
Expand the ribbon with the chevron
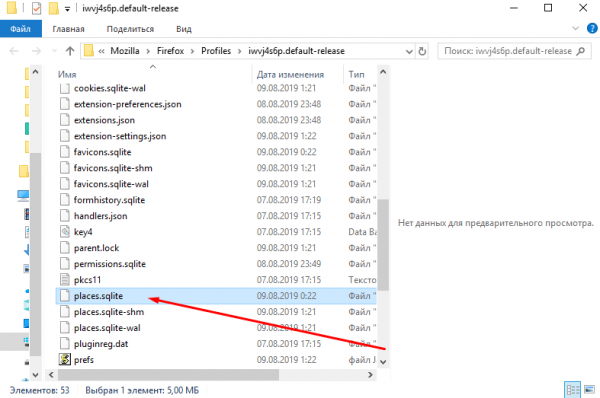pos(575,28)
